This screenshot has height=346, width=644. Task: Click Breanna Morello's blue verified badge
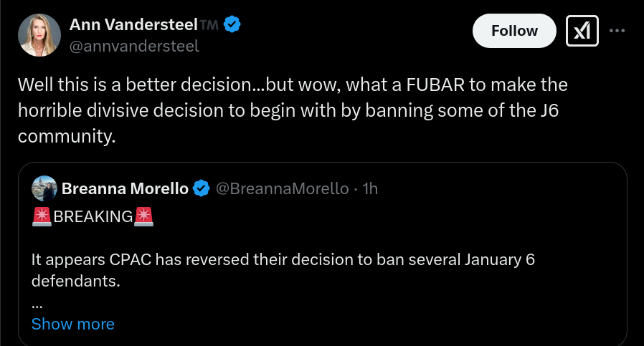(x=202, y=188)
